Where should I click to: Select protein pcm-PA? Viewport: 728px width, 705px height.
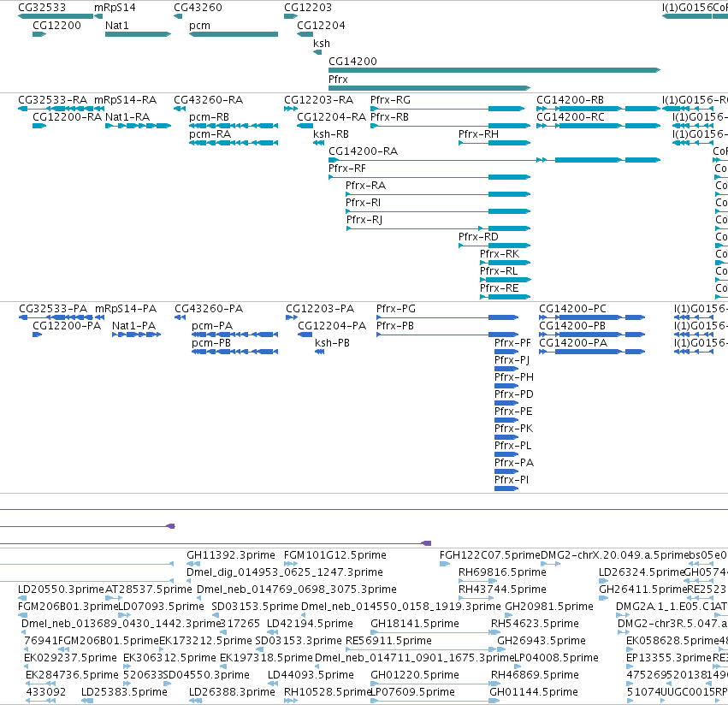(x=235, y=335)
